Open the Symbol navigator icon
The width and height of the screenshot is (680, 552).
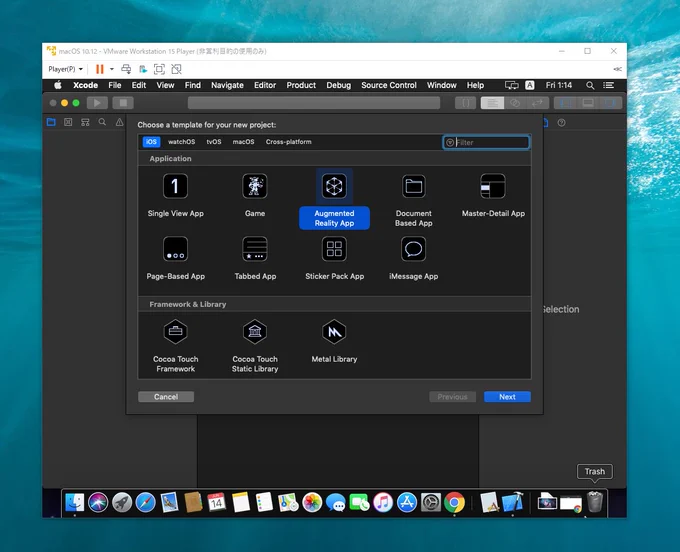click(85, 122)
